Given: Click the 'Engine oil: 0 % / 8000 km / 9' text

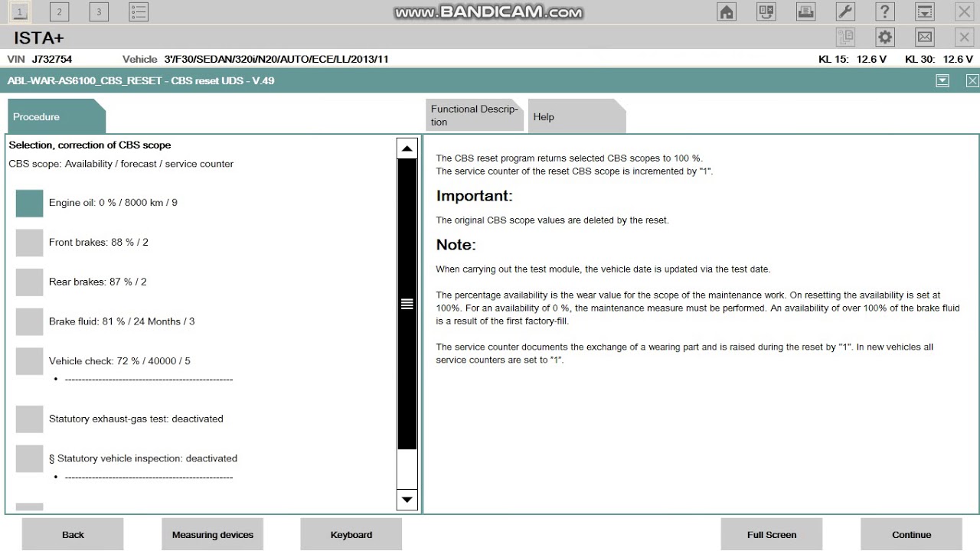Looking at the screenshot, I should pos(113,203).
